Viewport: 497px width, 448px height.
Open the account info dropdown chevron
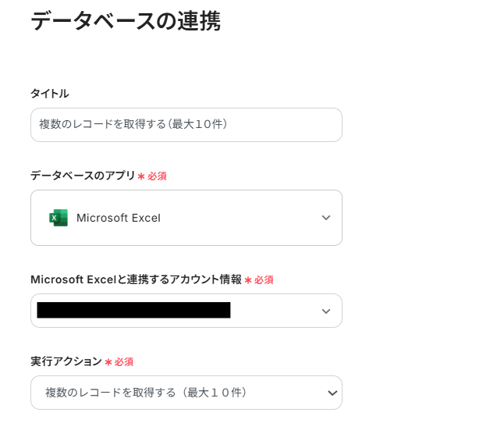coord(326,311)
